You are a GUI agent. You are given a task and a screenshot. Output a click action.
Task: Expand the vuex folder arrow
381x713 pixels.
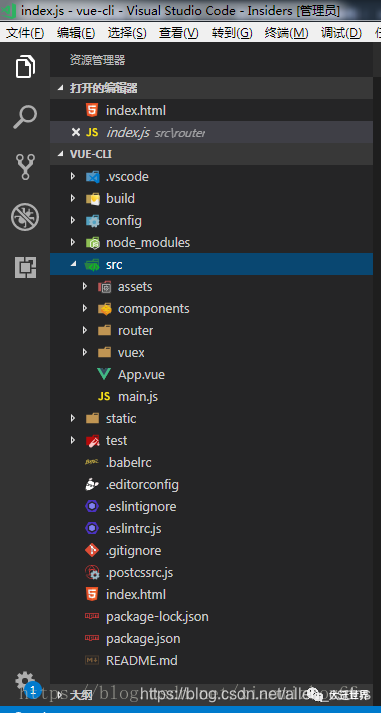click(x=85, y=352)
